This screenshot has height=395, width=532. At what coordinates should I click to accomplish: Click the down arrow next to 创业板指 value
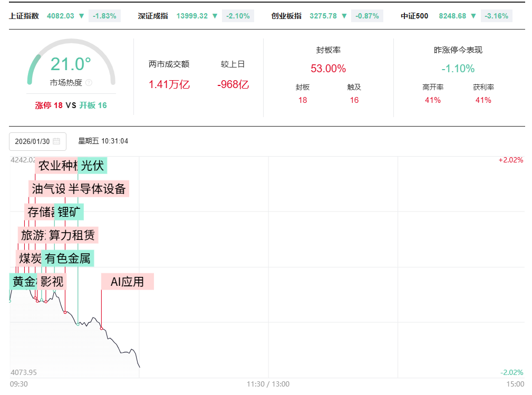[x=344, y=16]
